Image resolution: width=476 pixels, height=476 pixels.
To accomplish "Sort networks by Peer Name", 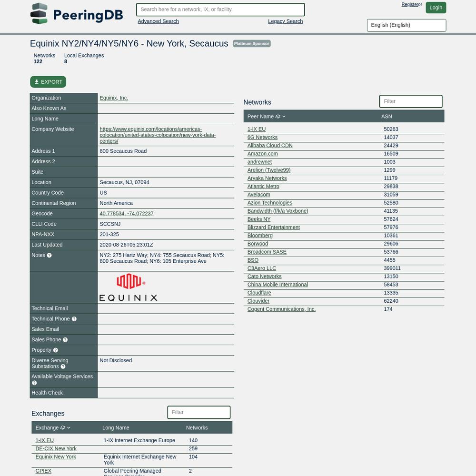I will click(266, 117).
